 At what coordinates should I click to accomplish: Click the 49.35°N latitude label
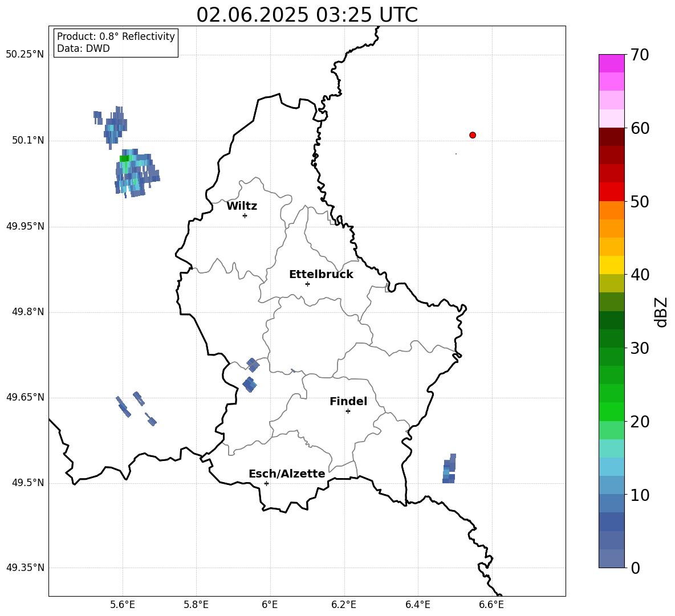tap(25, 568)
